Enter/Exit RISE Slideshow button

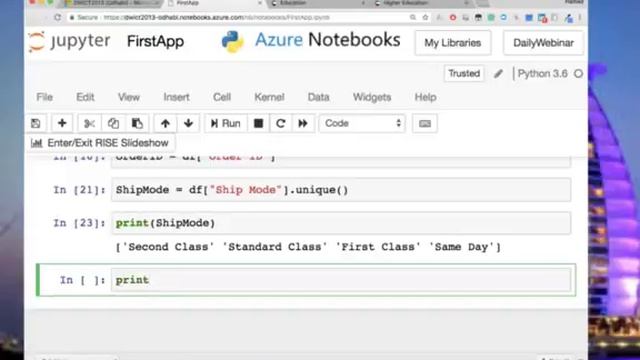pyautogui.click(x=100, y=143)
